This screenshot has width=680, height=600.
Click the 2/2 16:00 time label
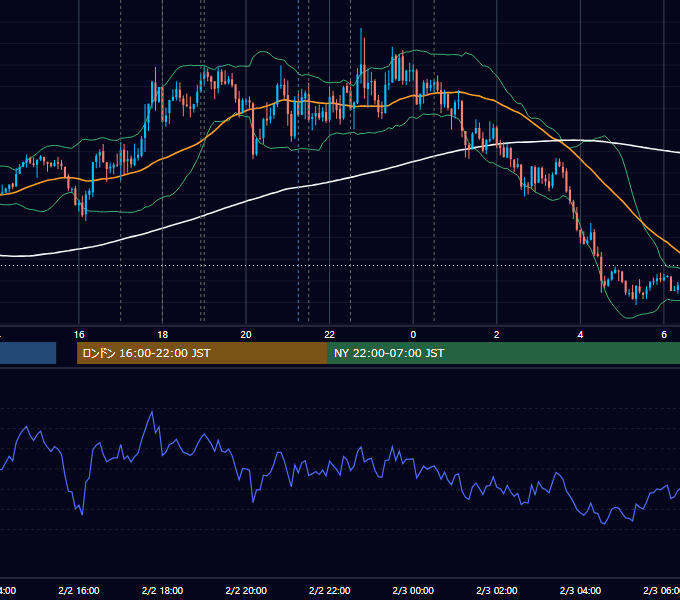coord(79,590)
